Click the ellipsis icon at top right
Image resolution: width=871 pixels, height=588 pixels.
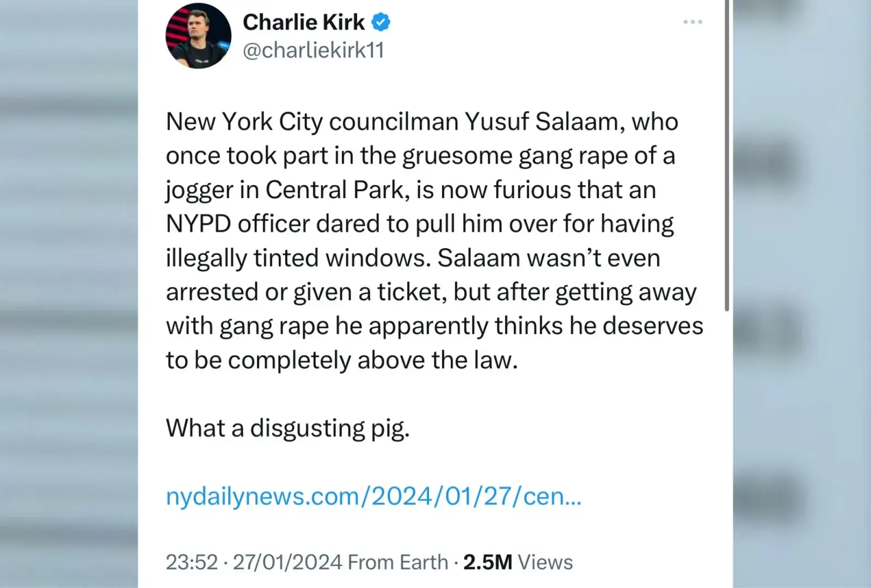point(692,22)
